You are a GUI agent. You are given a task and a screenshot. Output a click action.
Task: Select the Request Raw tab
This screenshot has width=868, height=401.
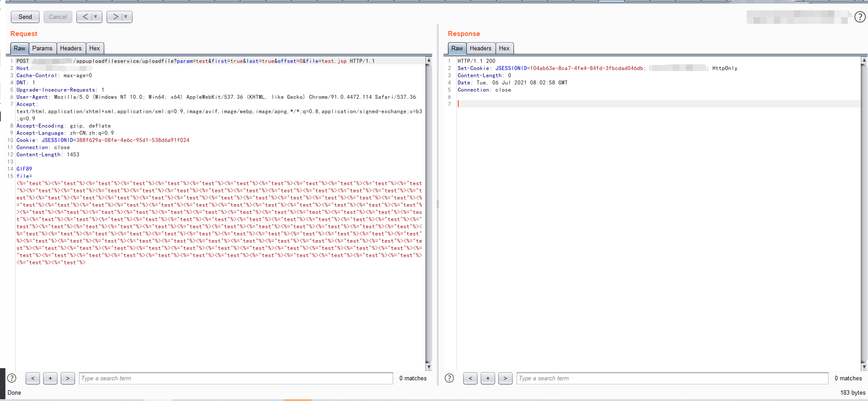pos(20,48)
